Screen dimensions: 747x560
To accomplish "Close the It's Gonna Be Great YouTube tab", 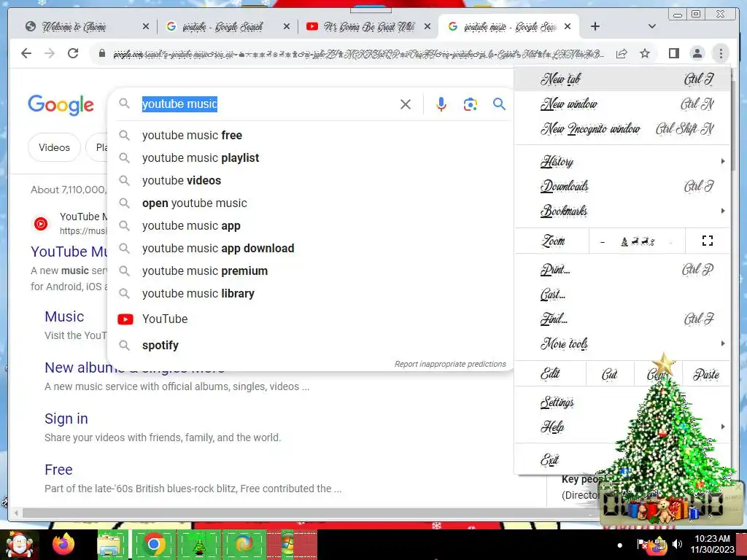I will 427,27.
